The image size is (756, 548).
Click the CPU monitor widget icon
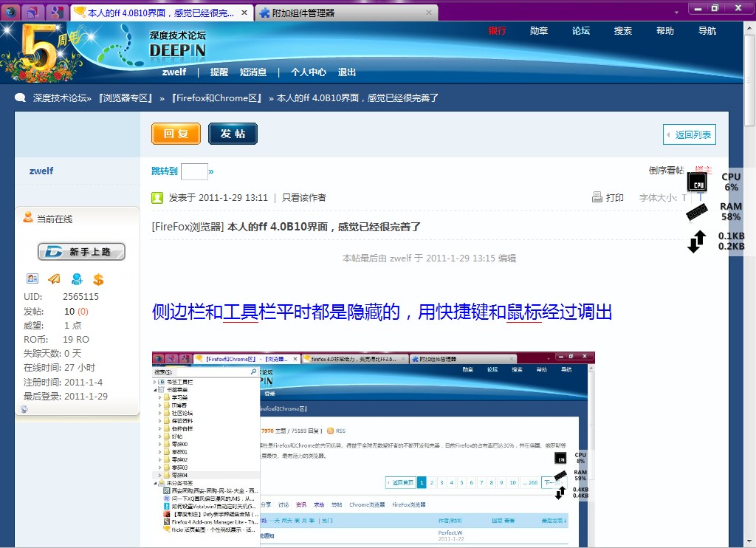coord(696,182)
